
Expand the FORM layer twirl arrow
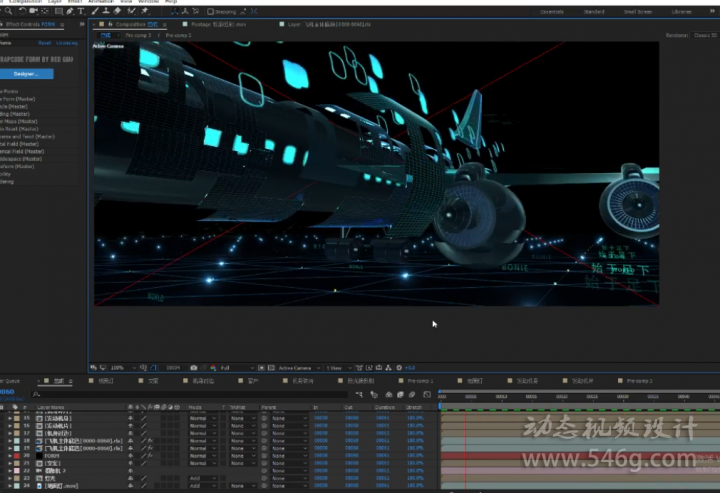click(x=10, y=456)
